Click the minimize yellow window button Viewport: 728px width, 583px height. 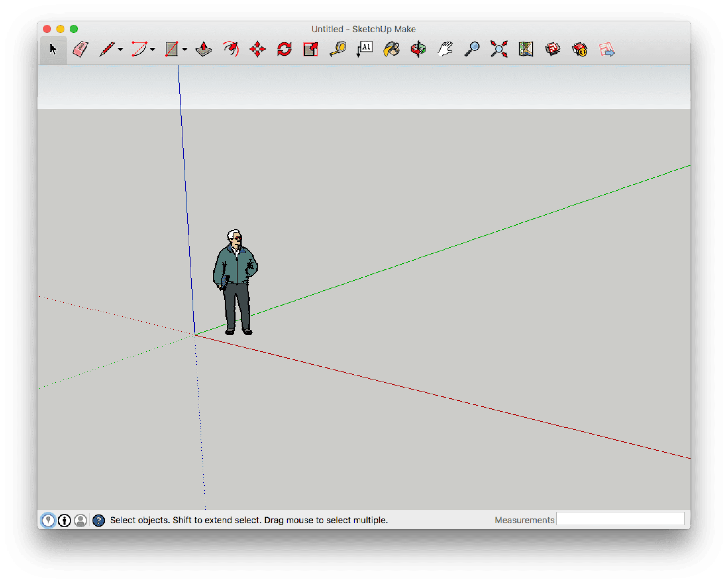click(60, 29)
